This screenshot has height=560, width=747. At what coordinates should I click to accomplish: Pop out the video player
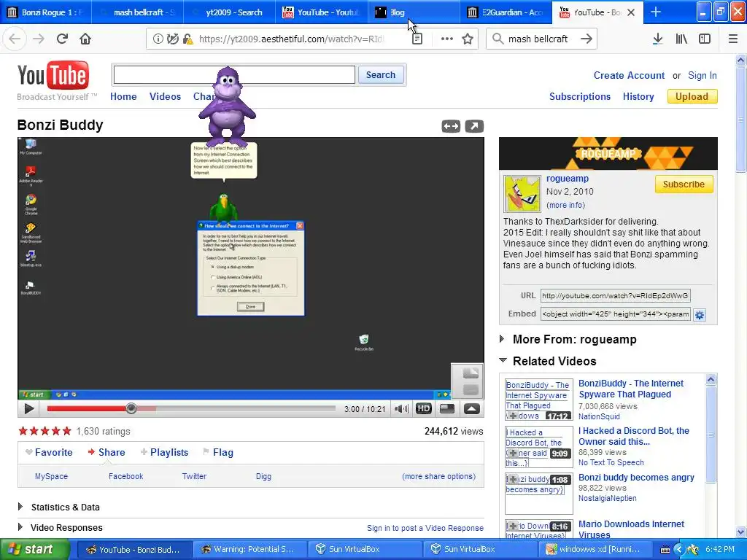(x=474, y=126)
